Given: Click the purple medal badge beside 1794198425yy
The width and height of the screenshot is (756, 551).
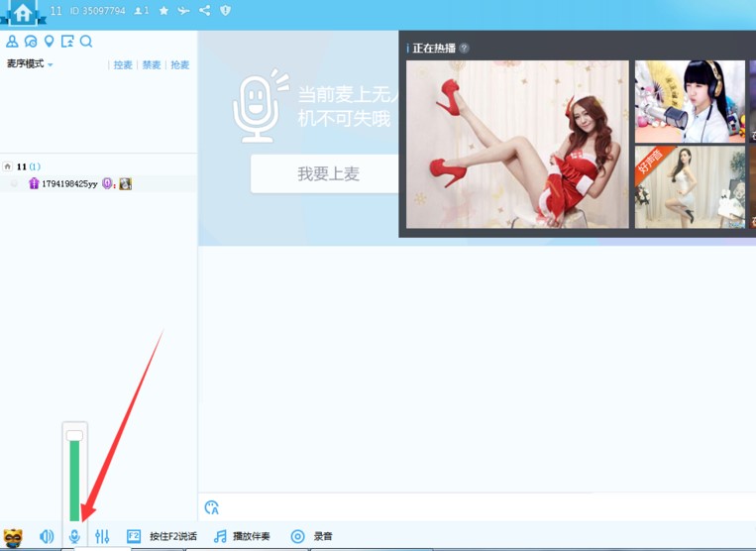Looking at the screenshot, I should 107,183.
